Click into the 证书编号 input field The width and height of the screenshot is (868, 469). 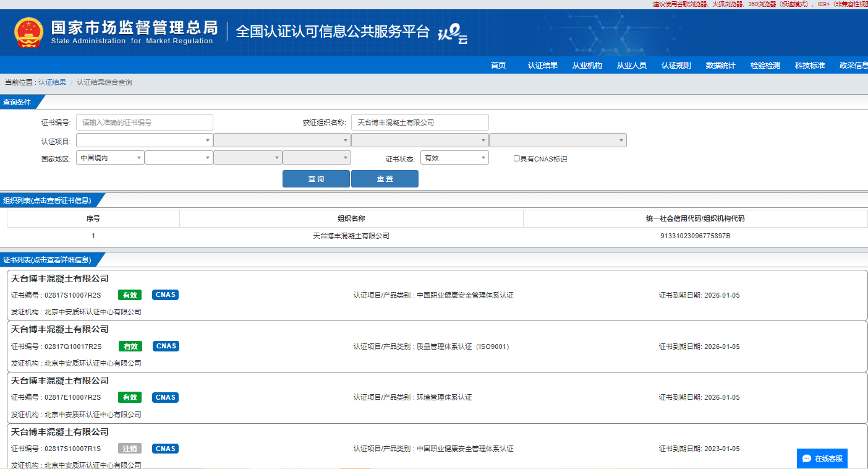pos(145,123)
